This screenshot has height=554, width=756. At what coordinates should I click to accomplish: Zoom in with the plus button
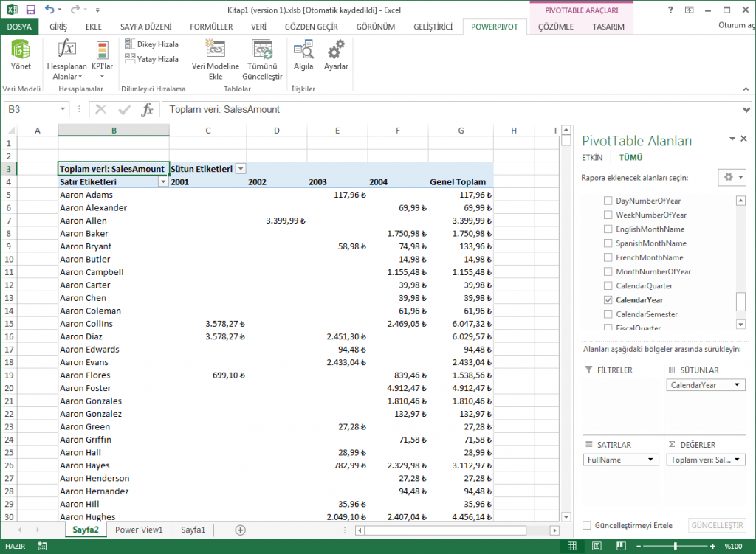pos(712,547)
